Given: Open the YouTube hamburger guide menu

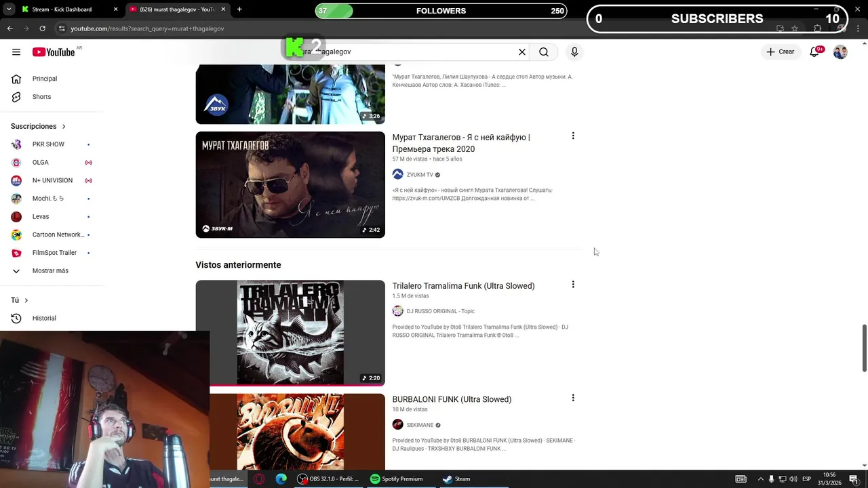Looking at the screenshot, I should pyautogui.click(x=16, y=52).
